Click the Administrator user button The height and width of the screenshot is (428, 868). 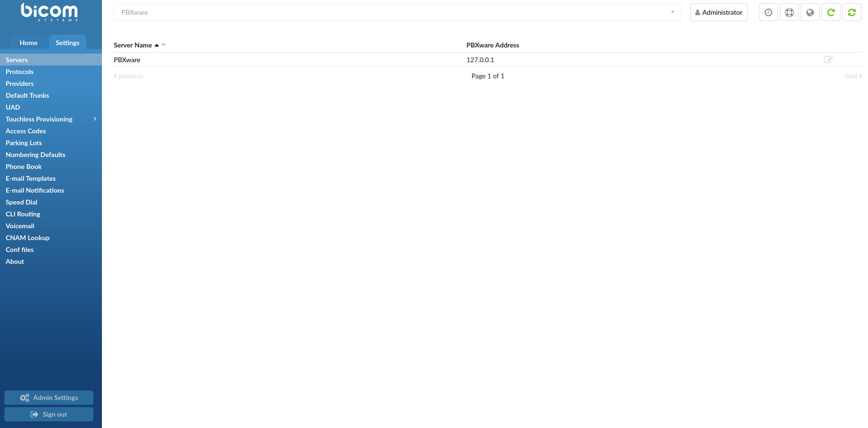pos(719,12)
